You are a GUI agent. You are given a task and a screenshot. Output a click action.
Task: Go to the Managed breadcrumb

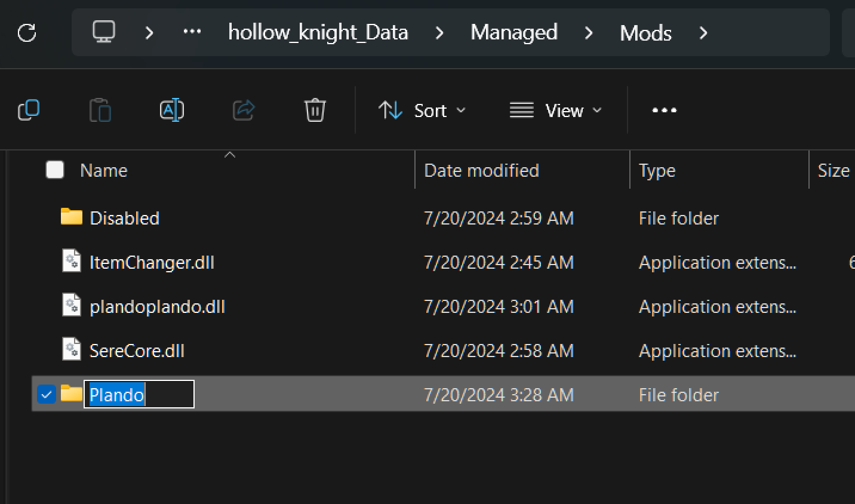[x=513, y=32]
